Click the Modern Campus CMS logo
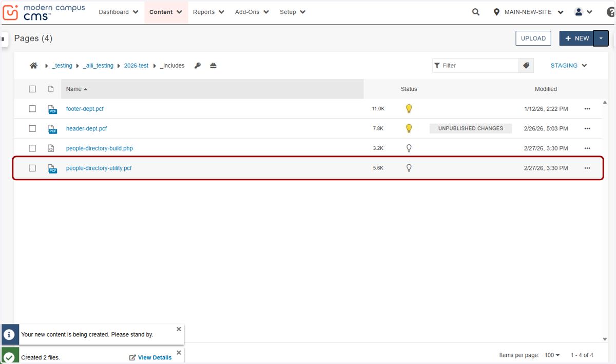 [x=44, y=12]
